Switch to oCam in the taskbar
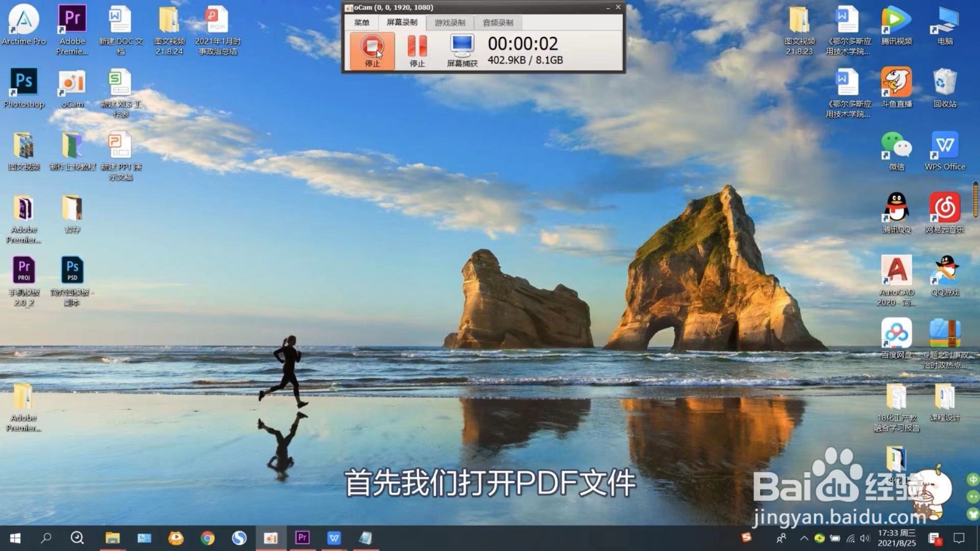 (x=271, y=538)
